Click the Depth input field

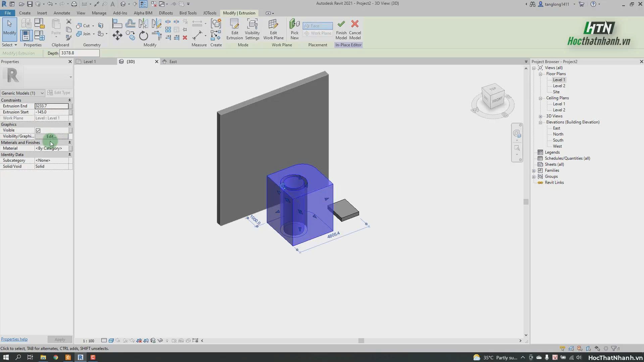[79, 53]
